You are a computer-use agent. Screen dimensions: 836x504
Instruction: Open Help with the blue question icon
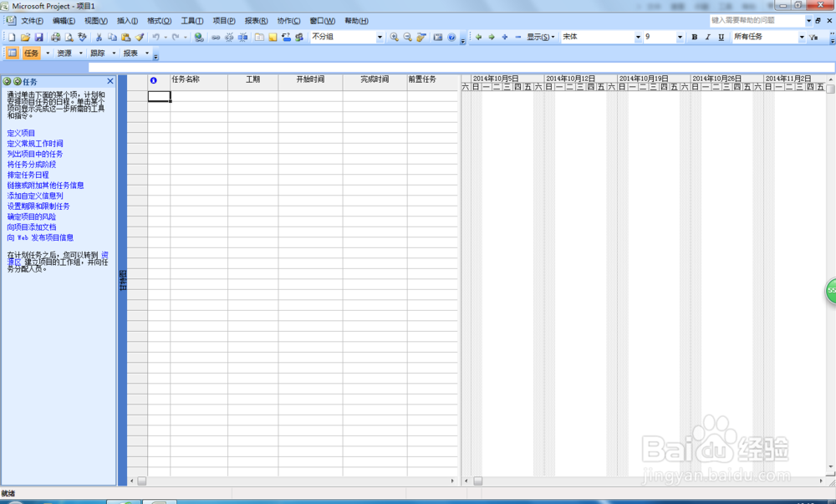tap(451, 38)
